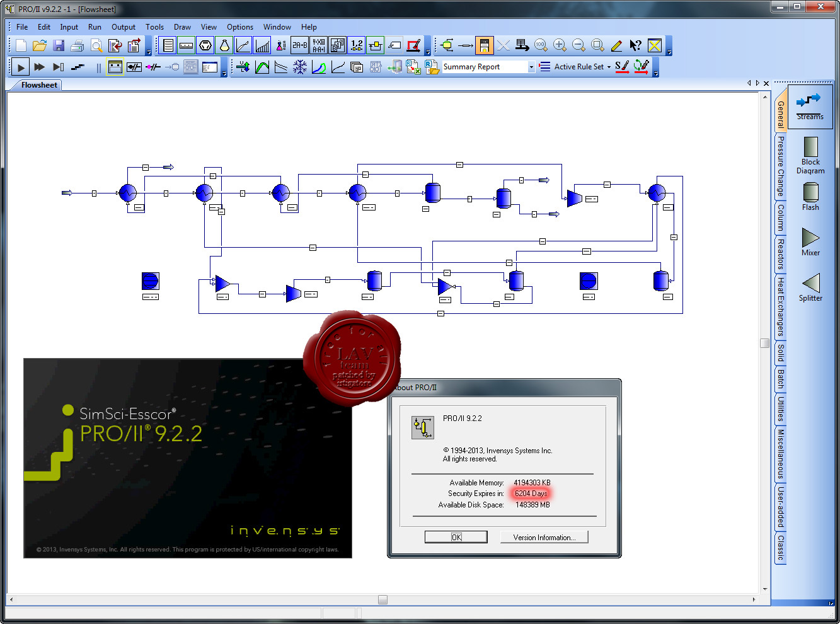Switch to Reactors palette tab
This screenshot has width=840, height=624.
tap(781, 254)
